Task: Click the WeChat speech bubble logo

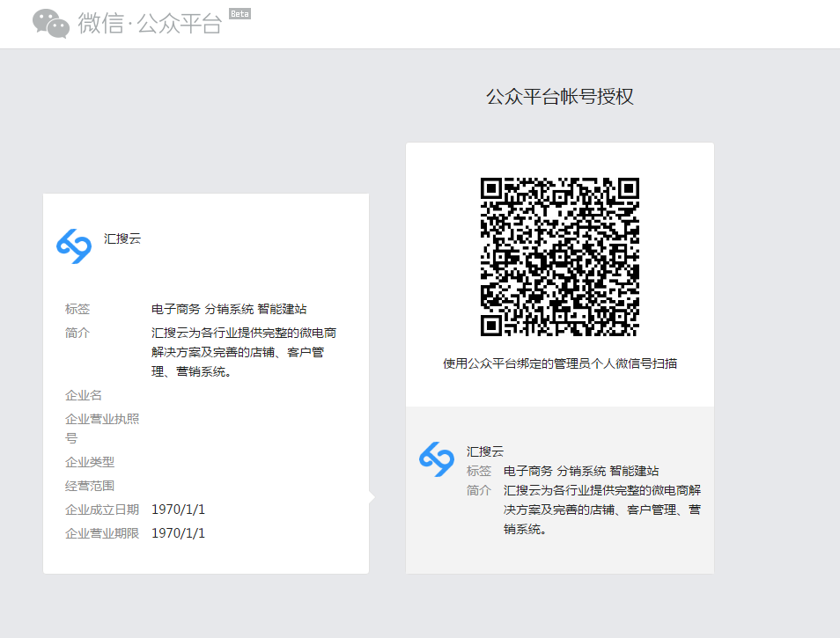Action: pos(51,24)
